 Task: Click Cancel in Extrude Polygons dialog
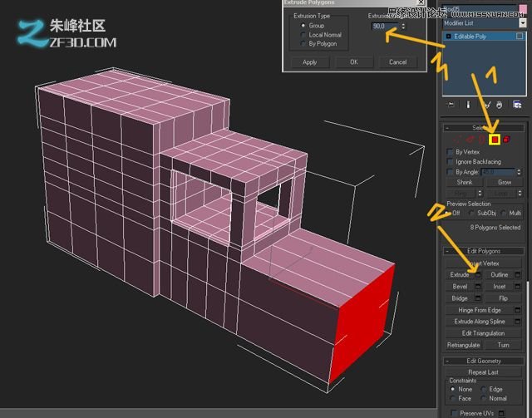(x=398, y=62)
